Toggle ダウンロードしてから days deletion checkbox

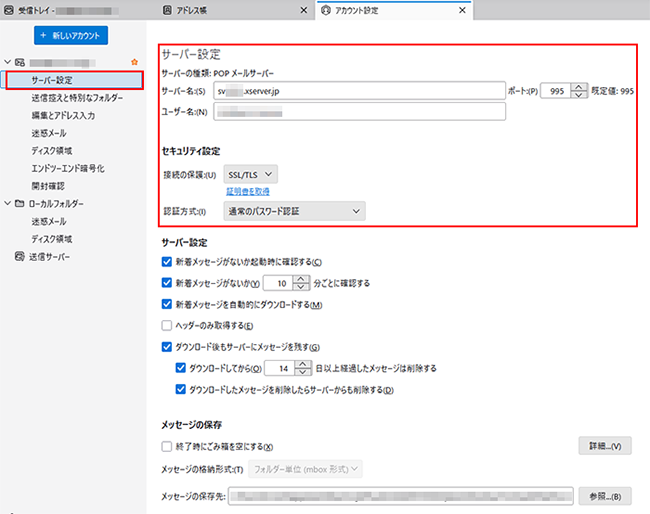(x=181, y=368)
